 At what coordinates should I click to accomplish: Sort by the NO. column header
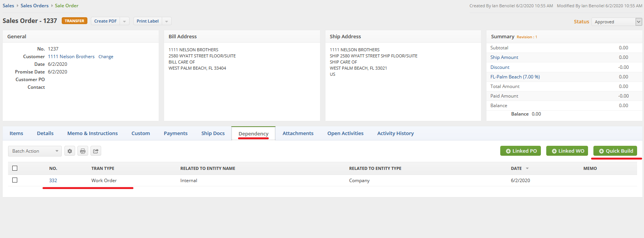pos(53,169)
